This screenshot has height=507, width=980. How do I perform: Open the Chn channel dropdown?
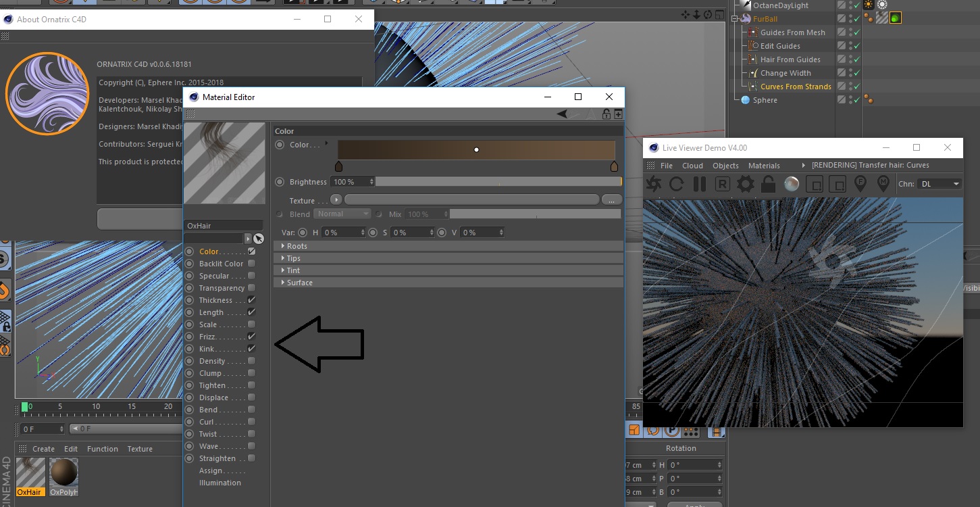pos(939,184)
